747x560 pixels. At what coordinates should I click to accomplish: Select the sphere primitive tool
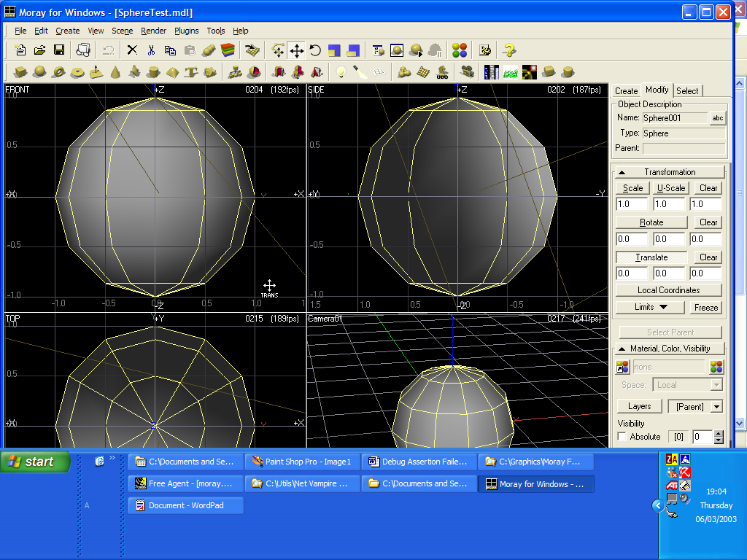click(x=39, y=71)
